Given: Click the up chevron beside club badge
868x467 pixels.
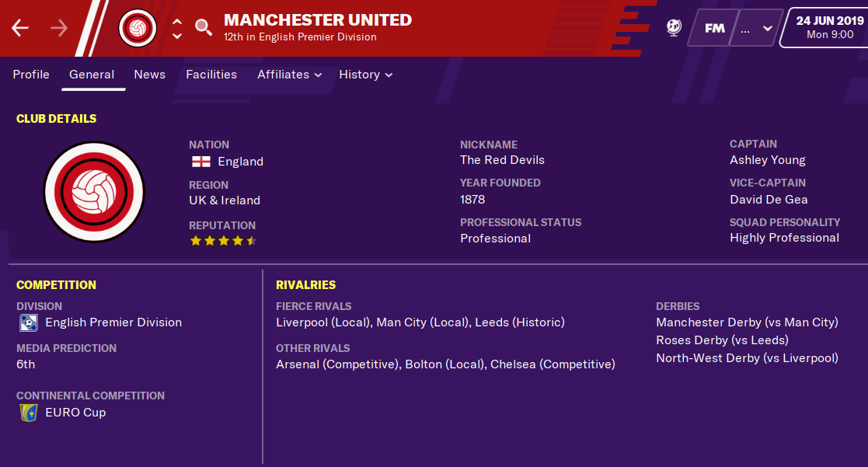Looking at the screenshot, I should point(177,22).
